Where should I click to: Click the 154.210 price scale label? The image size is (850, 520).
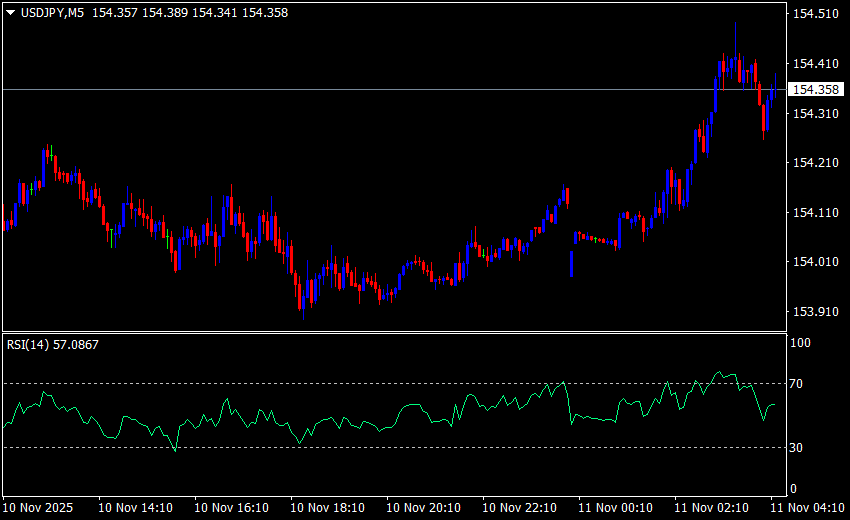814,163
